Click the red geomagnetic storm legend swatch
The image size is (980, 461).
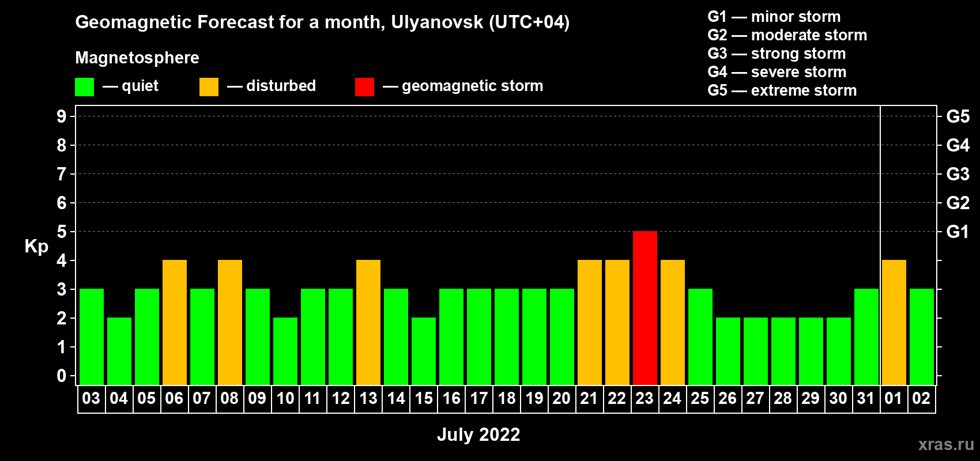pos(364,87)
